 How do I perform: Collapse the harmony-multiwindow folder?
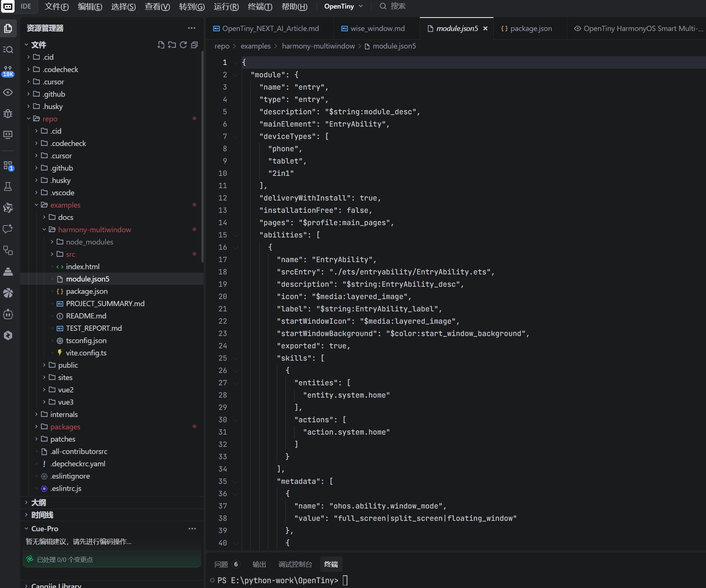click(x=44, y=230)
